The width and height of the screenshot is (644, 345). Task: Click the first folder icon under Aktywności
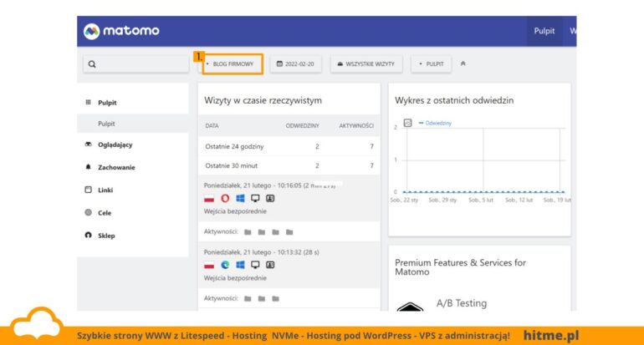pyautogui.click(x=248, y=232)
